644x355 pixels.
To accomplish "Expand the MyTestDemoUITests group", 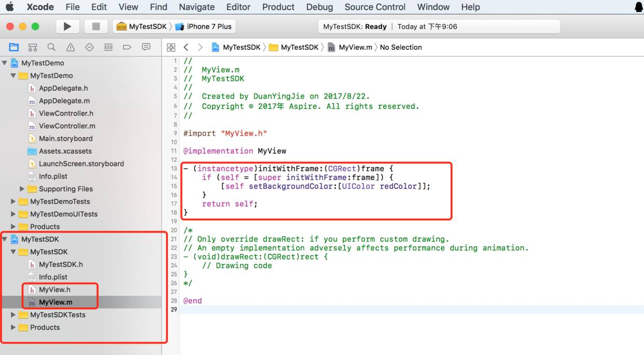I will [14, 214].
